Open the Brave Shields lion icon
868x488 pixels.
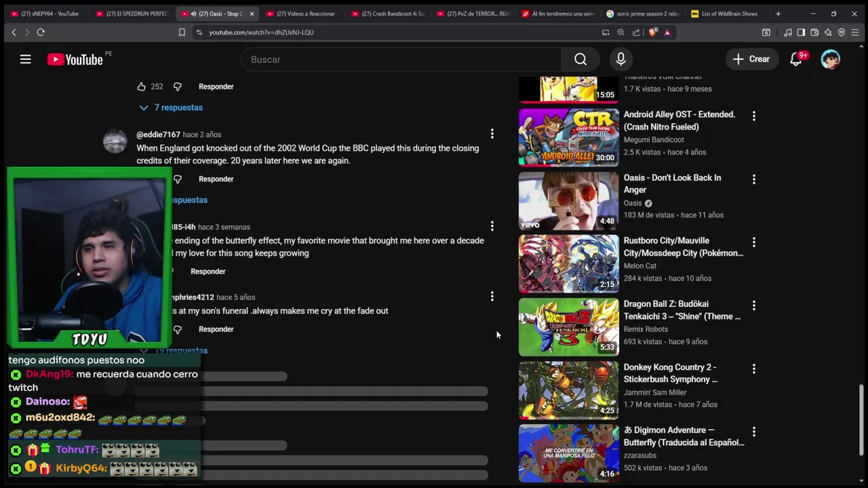tap(653, 32)
